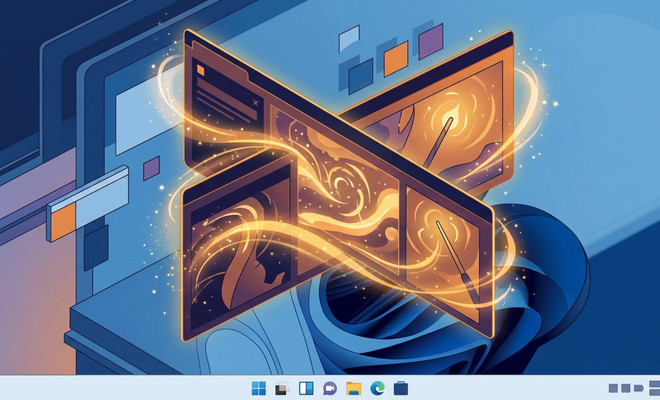The width and height of the screenshot is (660, 400).
Task: Open File Explorer folder icon
Action: [354, 388]
